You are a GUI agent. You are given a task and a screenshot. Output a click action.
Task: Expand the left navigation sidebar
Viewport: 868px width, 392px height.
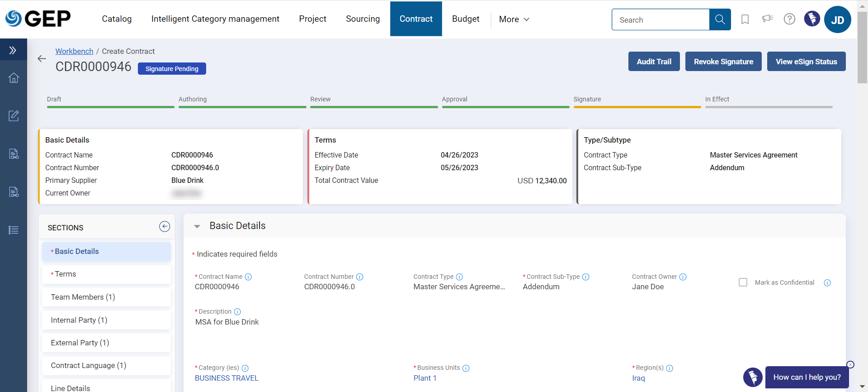tap(13, 50)
